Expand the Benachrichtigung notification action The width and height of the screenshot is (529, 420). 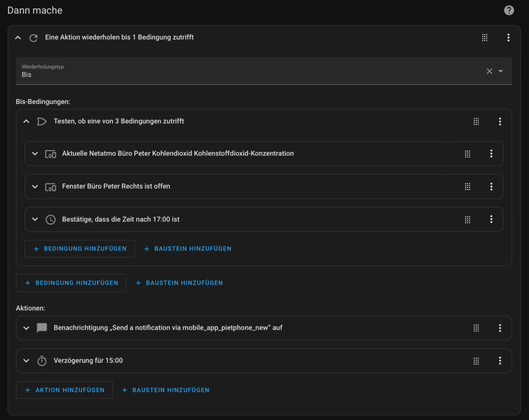(x=26, y=328)
